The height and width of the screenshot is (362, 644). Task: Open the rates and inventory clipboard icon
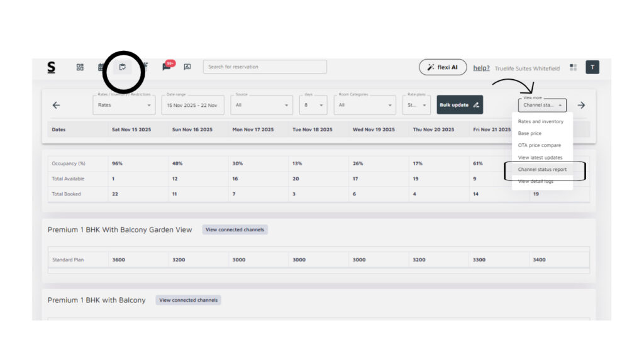pyautogui.click(x=123, y=67)
